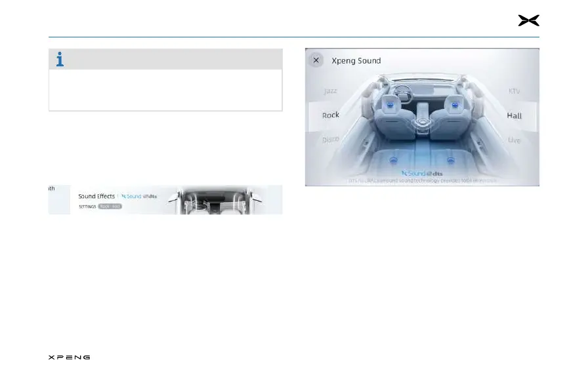
Task: Choose the Hall sound field
Action: tap(514, 115)
